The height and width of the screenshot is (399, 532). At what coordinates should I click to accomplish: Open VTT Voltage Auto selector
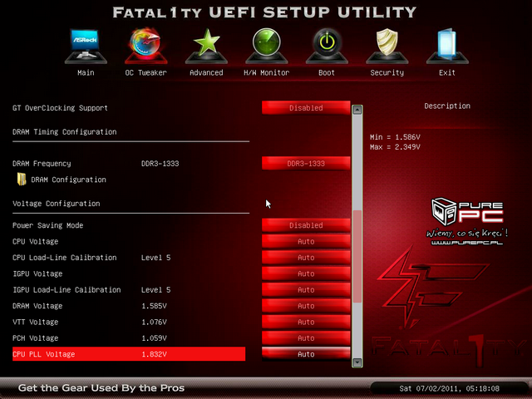306,322
